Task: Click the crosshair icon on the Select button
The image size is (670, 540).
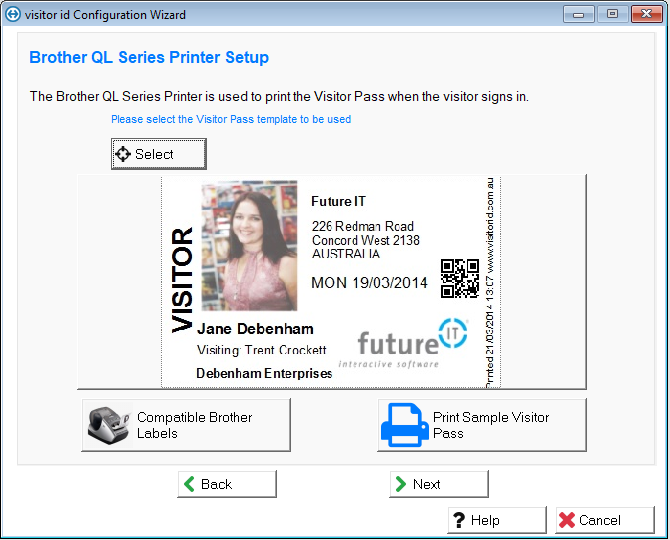Action: coord(123,154)
